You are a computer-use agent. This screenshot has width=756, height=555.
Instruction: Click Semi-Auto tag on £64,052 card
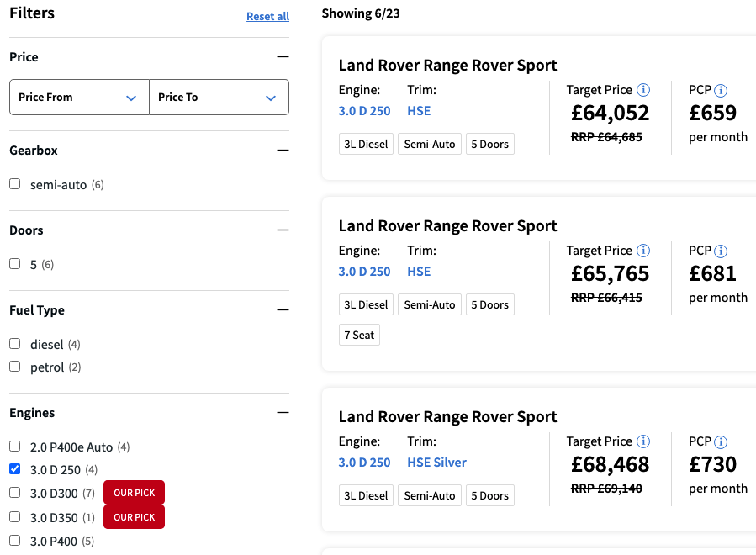pos(430,144)
